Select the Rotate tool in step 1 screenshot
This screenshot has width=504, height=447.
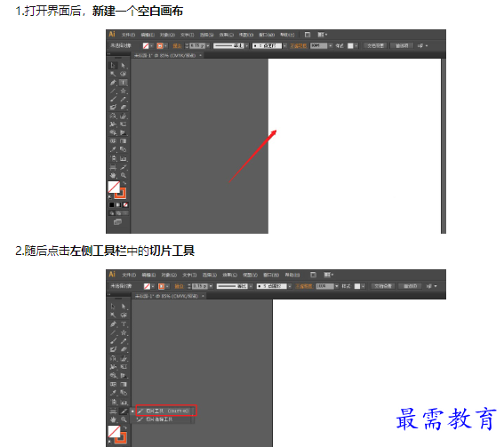(113, 116)
